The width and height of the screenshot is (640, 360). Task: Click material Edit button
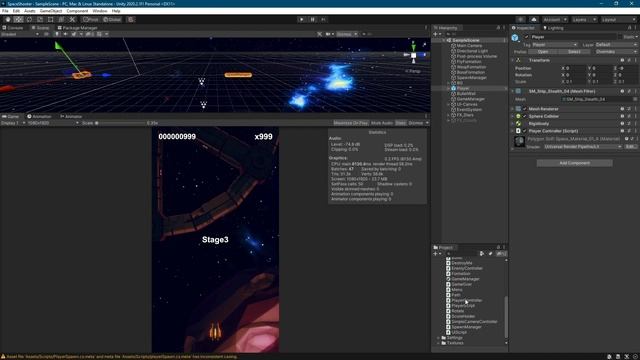(631, 147)
